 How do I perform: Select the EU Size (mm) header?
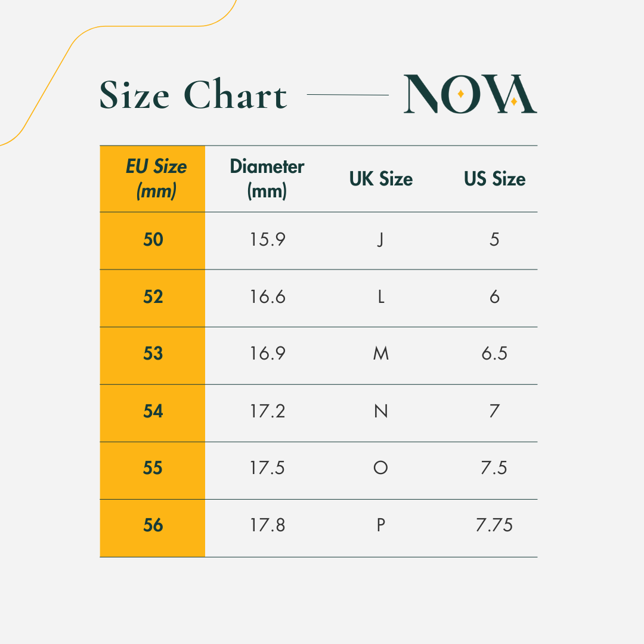pyautogui.click(x=156, y=179)
